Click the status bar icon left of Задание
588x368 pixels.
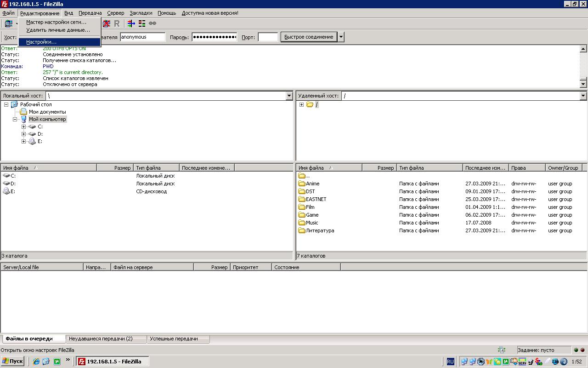[502, 350]
